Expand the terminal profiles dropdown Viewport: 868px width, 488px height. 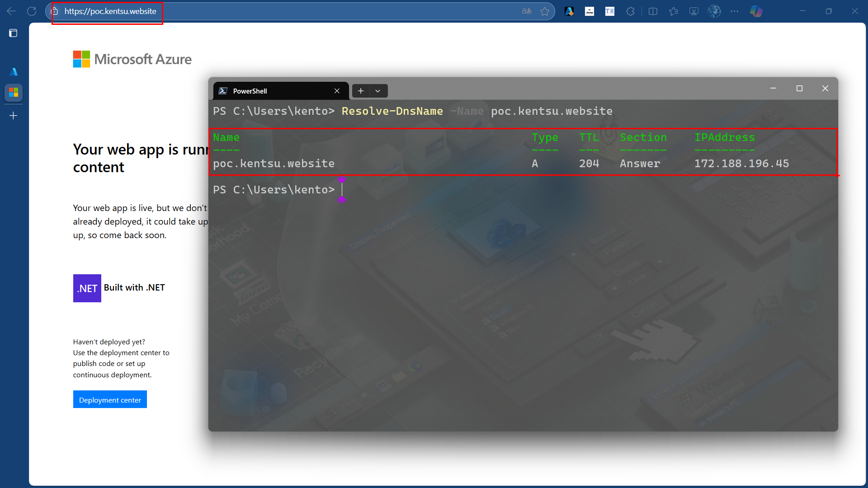pyautogui.click(x=378, y=91)
